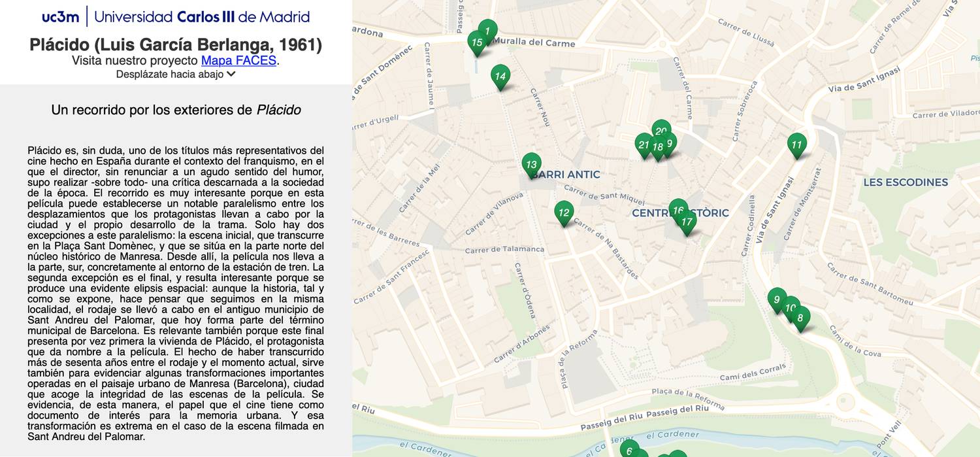The height and width of the screenshot is (457, 980).
Task: Click the 'BARRI ANTIC' map label
Action: (x=566, y=175)
